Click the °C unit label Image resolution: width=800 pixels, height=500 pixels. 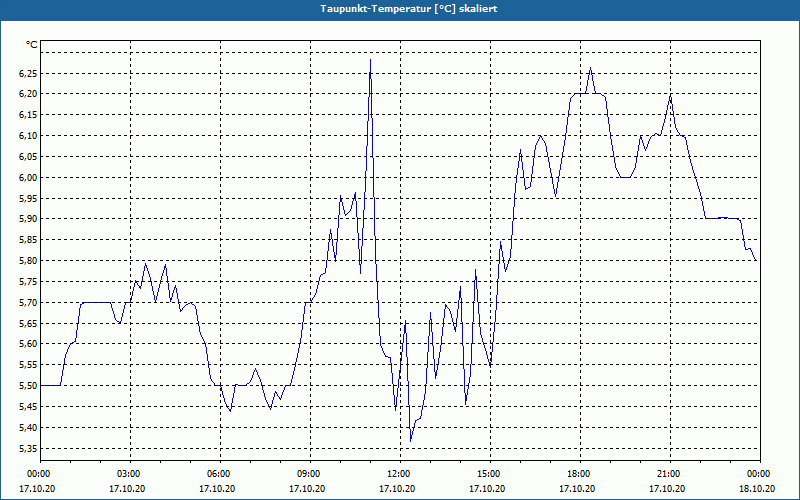pos(32,45)
